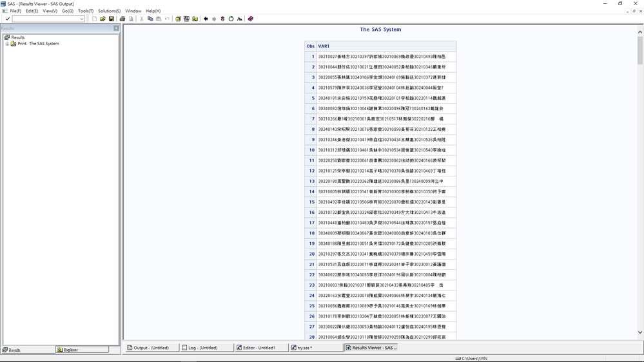The height and width of the screenshot is (362, 644).
Task: Click the VAR1 cell of observation 27
Action: (386, 327)
